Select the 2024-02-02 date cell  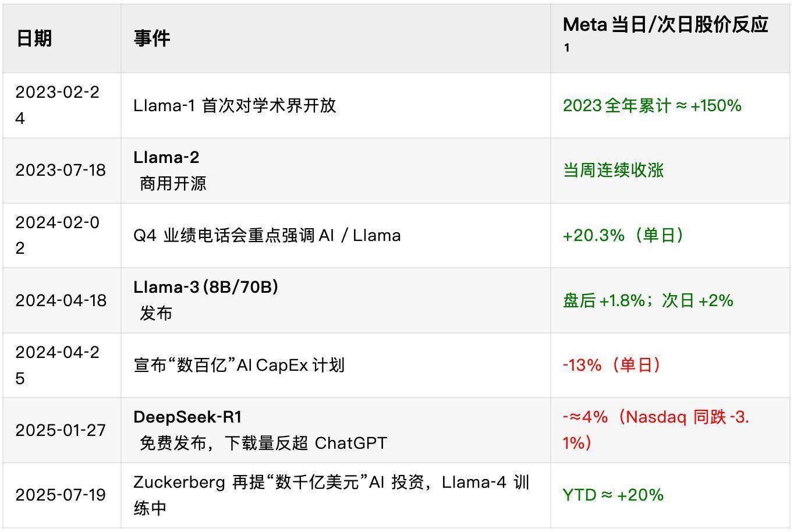tap(57, 235)
